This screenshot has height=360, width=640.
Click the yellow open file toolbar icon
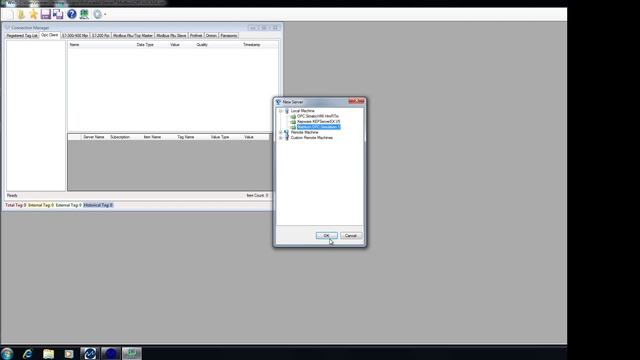point(21,14)
